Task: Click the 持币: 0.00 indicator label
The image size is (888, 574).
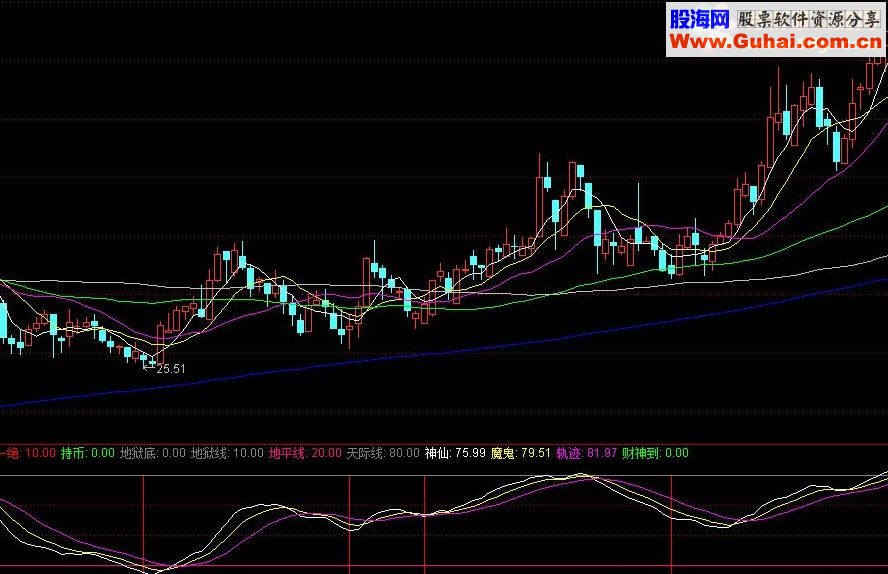Action: pyautogui.click(x=88, y=453)
